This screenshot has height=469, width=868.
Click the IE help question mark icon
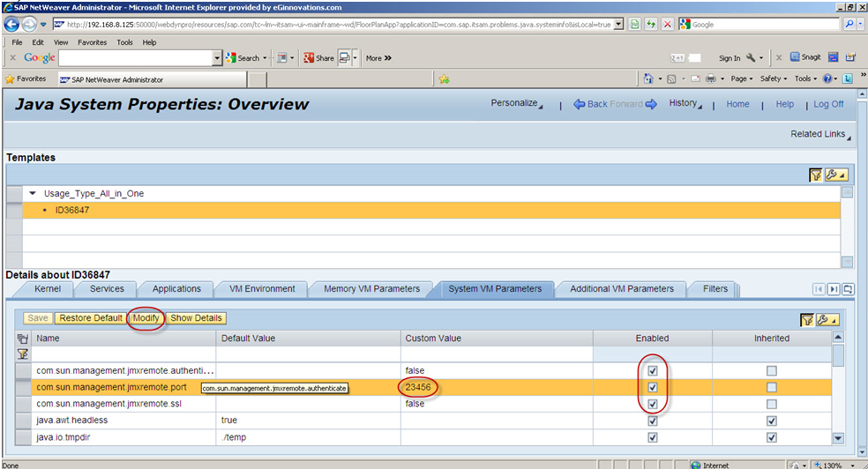coord(827,78)
